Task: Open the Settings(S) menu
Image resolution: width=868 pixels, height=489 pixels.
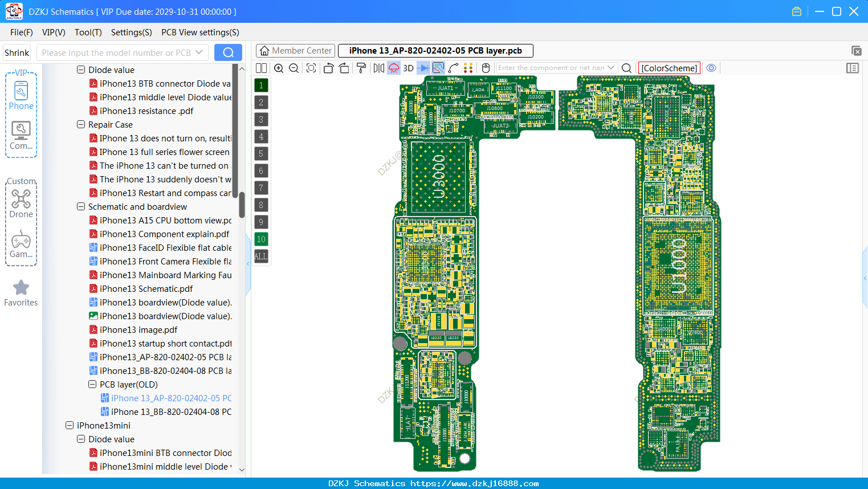Action: pos(132,32)
